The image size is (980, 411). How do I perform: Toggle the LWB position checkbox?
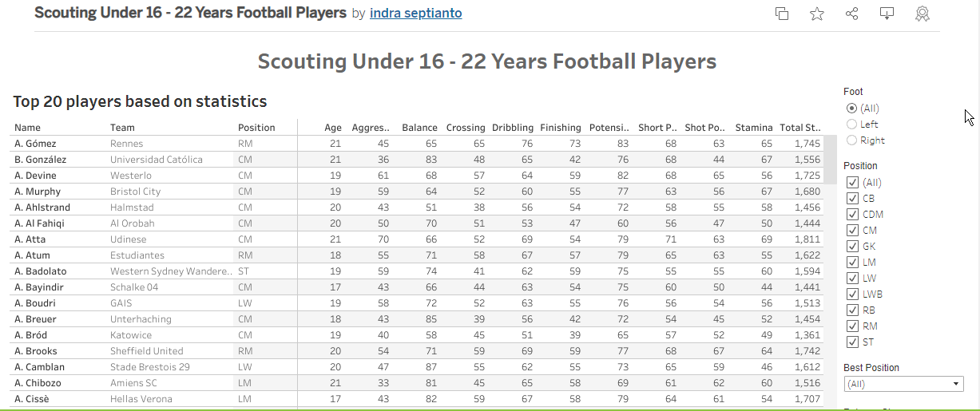coord(852,294)
